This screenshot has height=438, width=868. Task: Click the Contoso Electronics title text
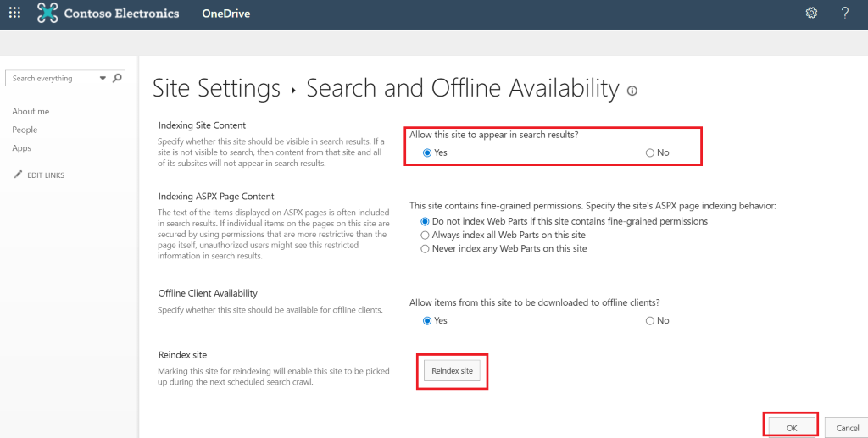(122, 14)
